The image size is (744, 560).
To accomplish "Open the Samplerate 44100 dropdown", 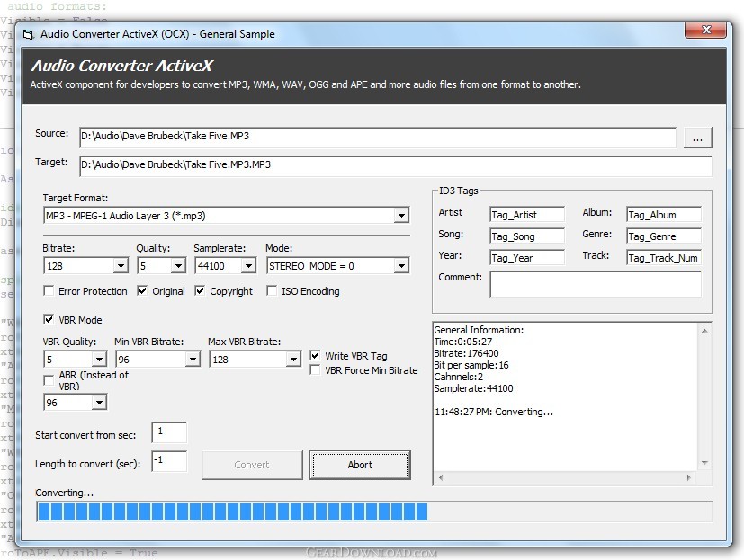I will pos(248,266).
